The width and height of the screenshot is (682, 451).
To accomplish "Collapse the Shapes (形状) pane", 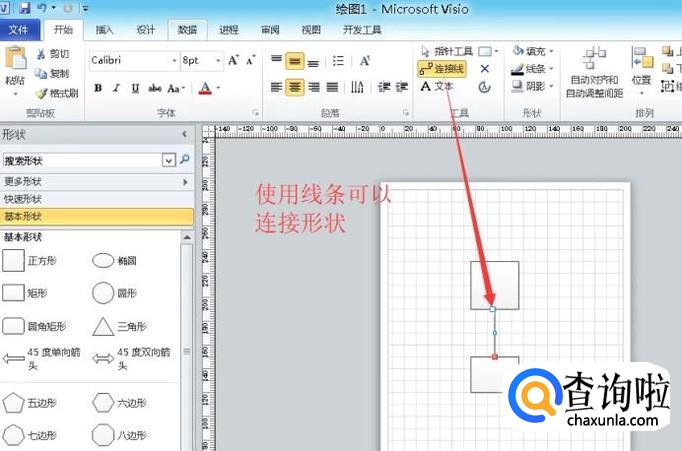I will coord(184,134).
